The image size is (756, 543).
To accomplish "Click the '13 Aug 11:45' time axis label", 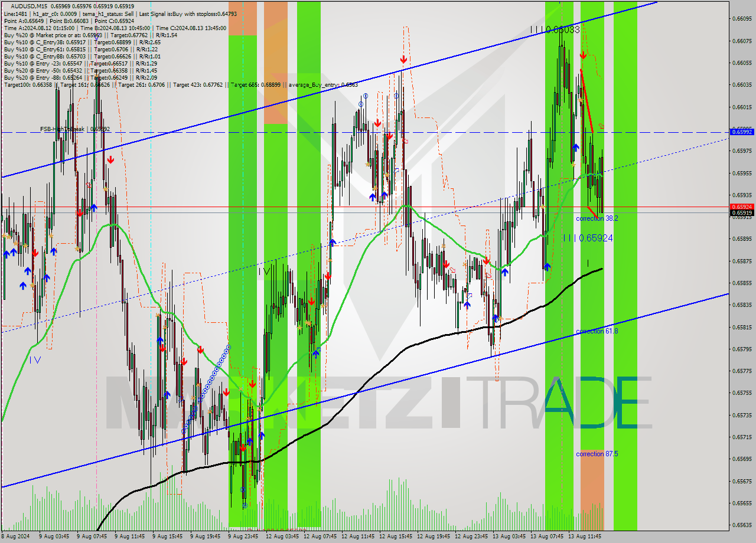I will click(585, 537).
